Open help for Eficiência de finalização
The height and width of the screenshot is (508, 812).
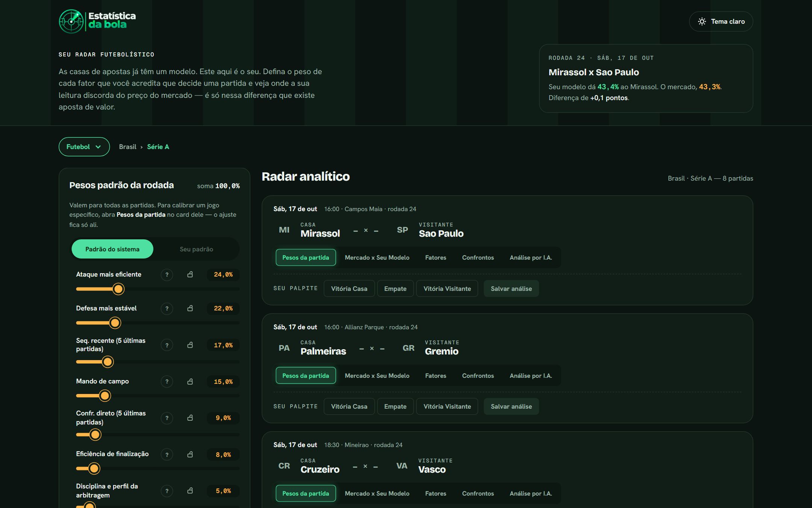coord(167,455)
